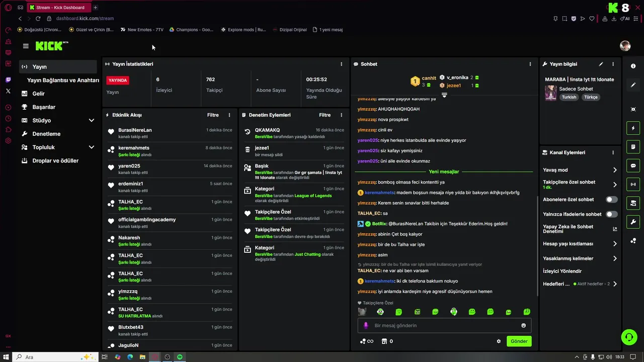Open the hamburger menu beside the Kick logo
The image size is (644, 362).
26,46
